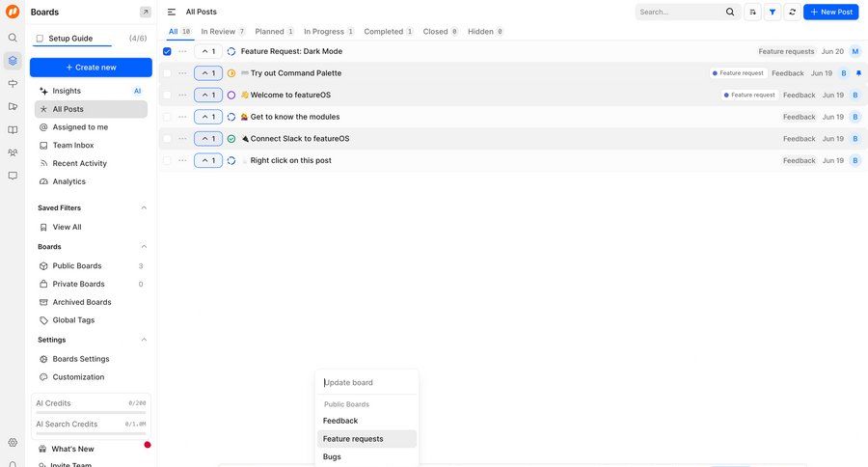Refresh the posts list

point(792,12)
